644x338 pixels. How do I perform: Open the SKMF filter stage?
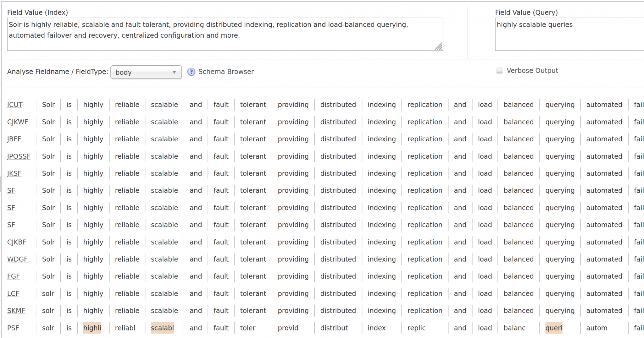tap(16, 310)
